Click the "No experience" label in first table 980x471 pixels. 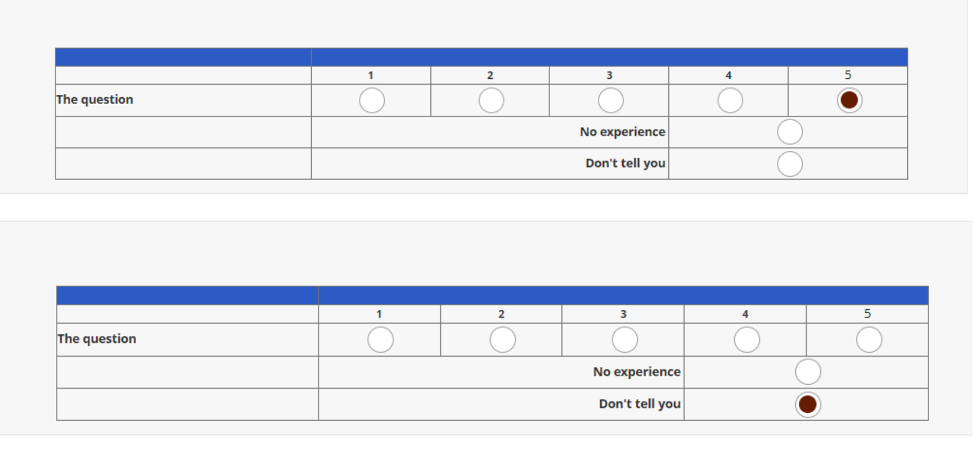[x=622, y=132]
